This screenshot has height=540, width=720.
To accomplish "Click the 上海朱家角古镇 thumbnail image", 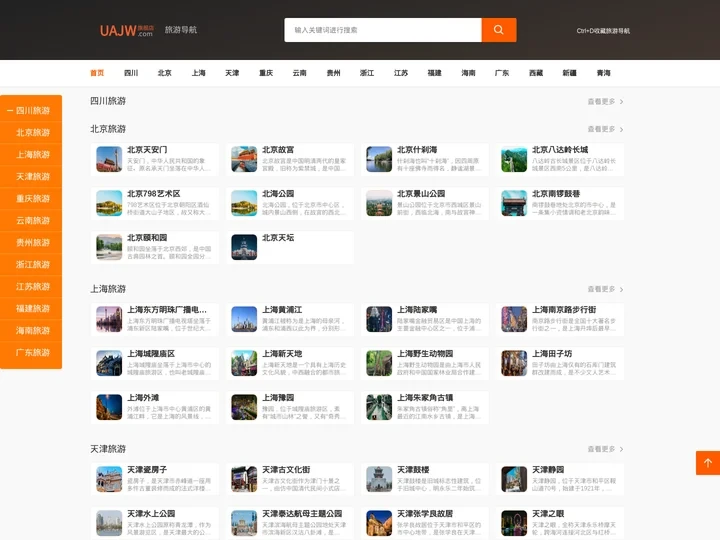I will [379, 408].
